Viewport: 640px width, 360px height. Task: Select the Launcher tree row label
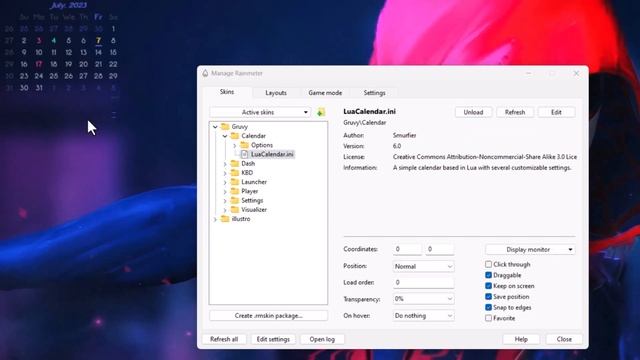(254, 182)
